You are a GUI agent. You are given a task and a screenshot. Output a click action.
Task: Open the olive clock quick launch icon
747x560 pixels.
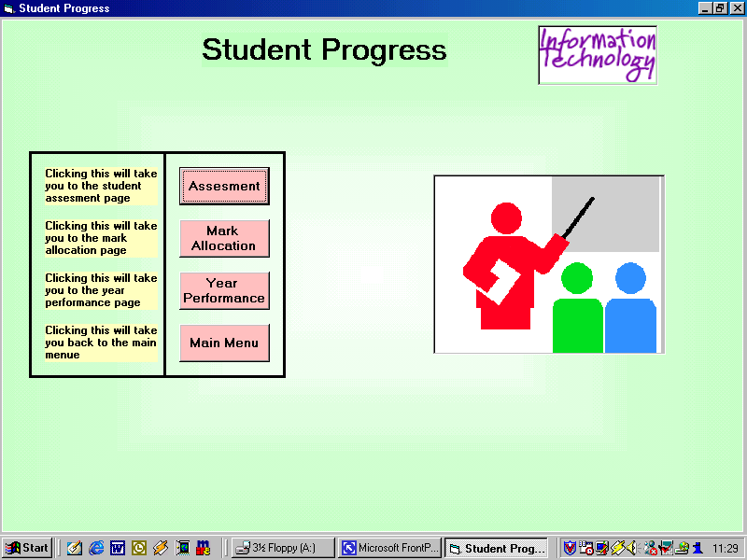[x=139, y=548]
